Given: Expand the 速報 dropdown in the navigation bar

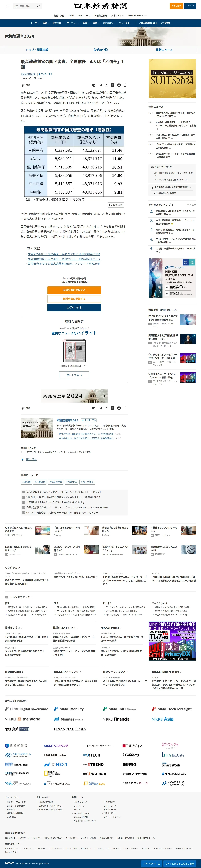Looking at the screenshot, I should [46, 23].
